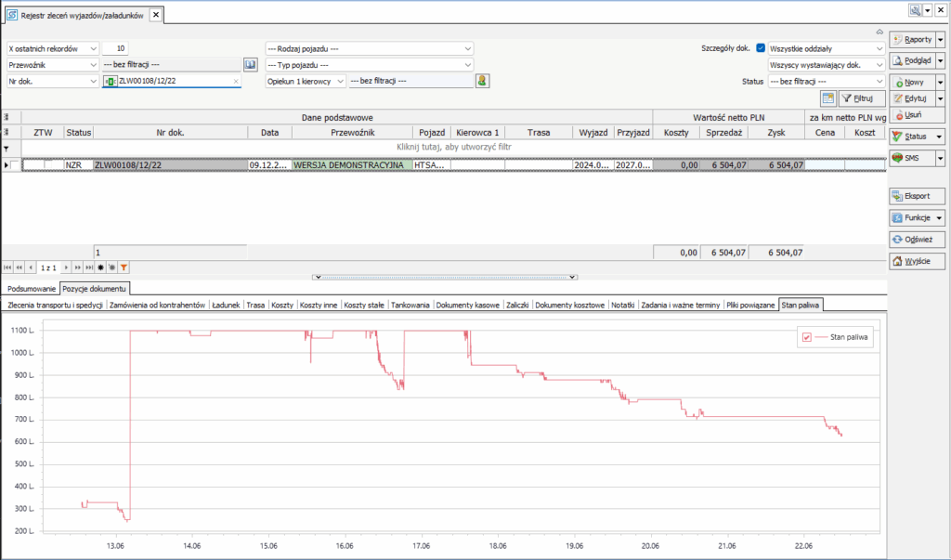Viewport: 951px width, 560px height.
Task: Tick the Szczegóły dok. checkbox
Action: coord(761,48)
